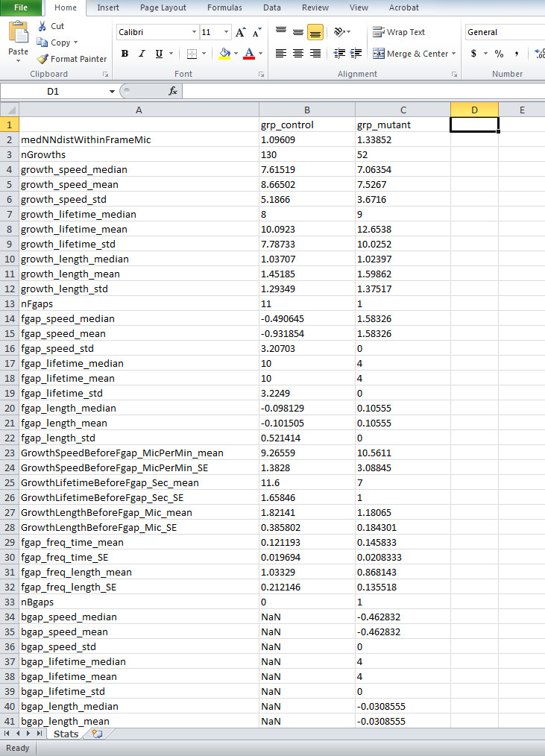The height and width of the screenshot is (756, 545).
Task: Toggle italic formatting
Action: coord(142,54)
